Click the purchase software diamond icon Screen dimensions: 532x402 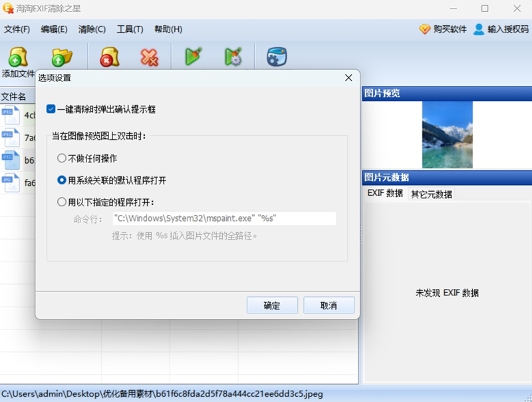(424, 29)
